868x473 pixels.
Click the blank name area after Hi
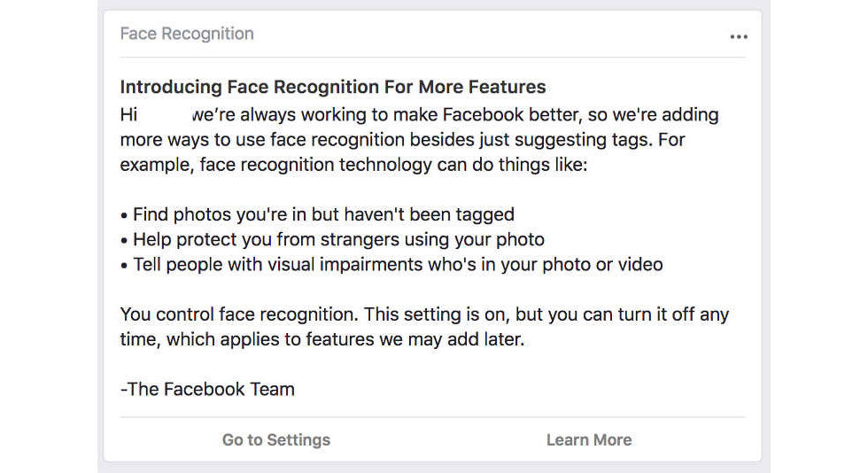coord(166,115)
